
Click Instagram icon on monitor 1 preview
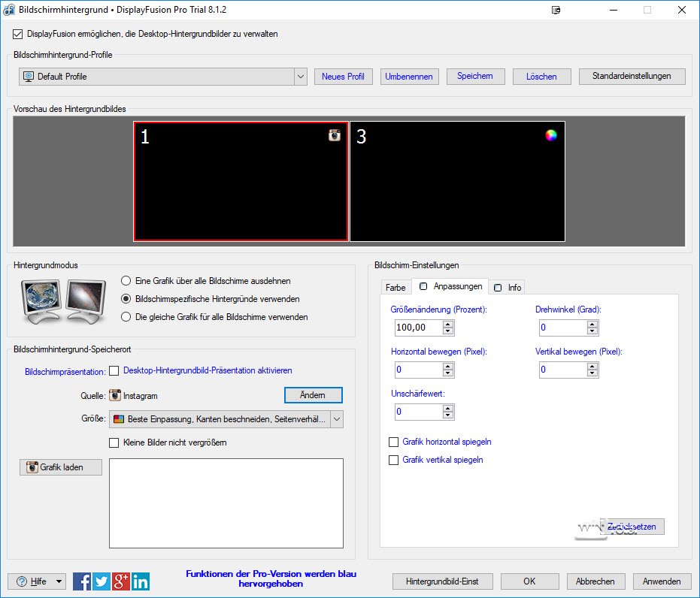(x=335, y=135)
